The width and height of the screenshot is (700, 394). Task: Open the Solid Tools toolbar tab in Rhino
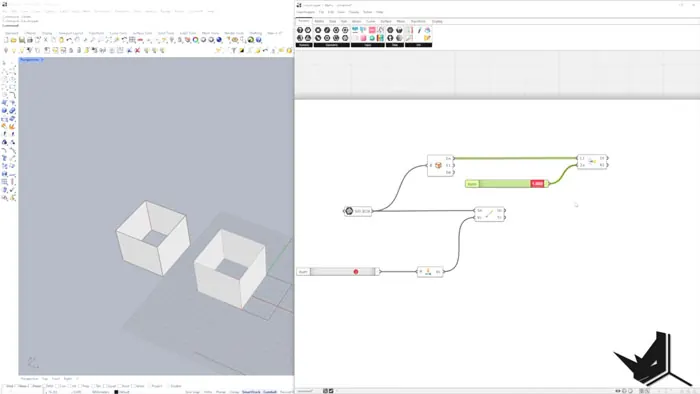click(x=166, y=33)
